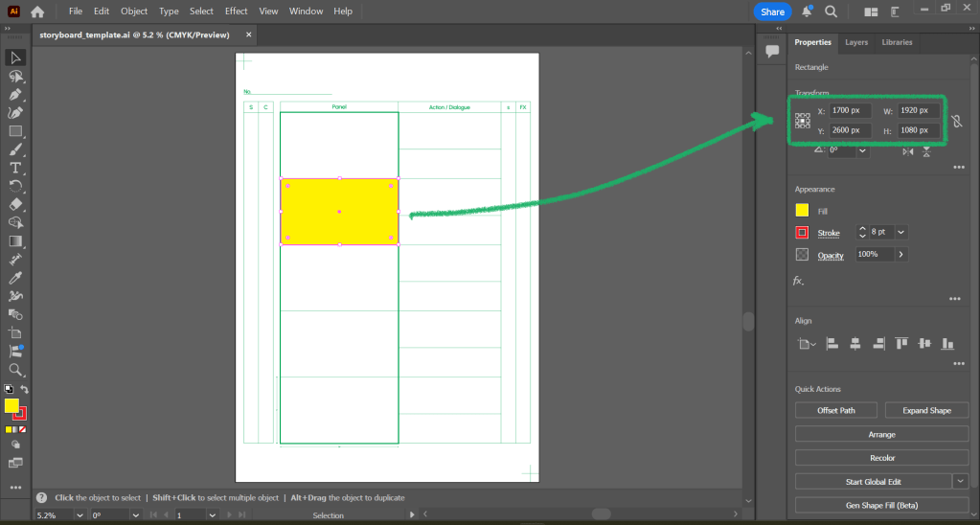Activate the Zoom tool
The image size is (980, 525).
click(x=15, y=369)
